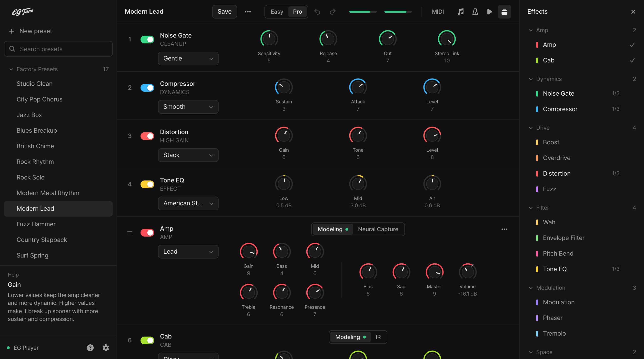Viewport: 644px width, 359px height.
Task: Open the Stack distortion type dropdown
Action: coord(188,155)
